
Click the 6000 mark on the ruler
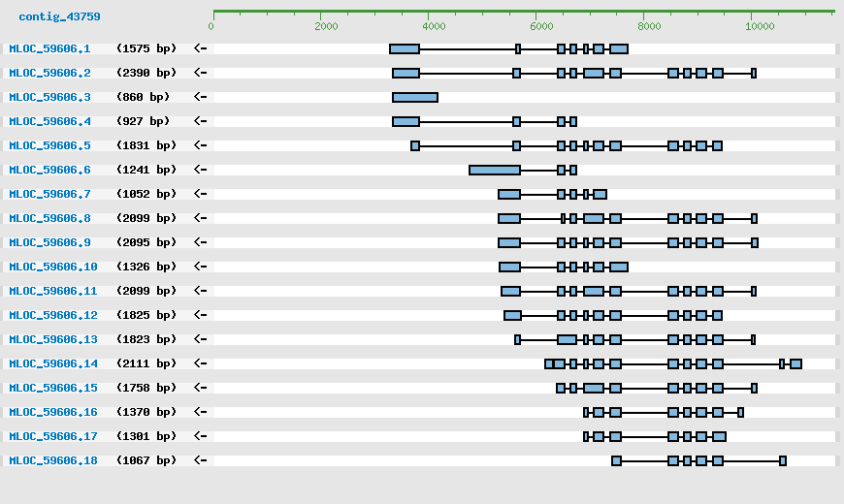click(x=541, y=25)
